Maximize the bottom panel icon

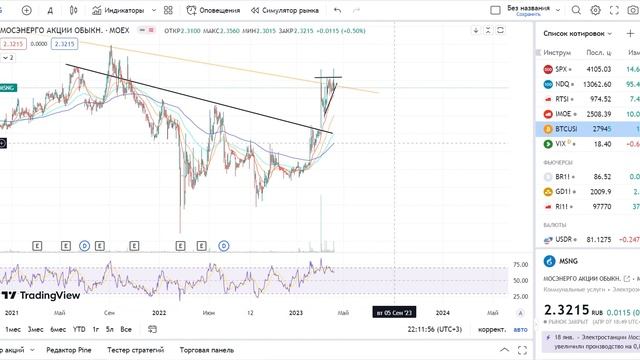pyautogui.click(x=522, y=350)
